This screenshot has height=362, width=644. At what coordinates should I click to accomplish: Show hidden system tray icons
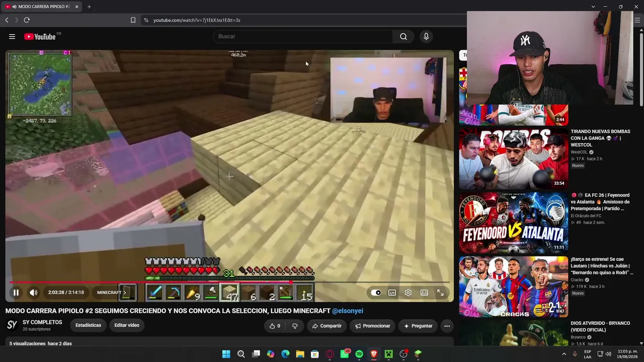(564, 354)
